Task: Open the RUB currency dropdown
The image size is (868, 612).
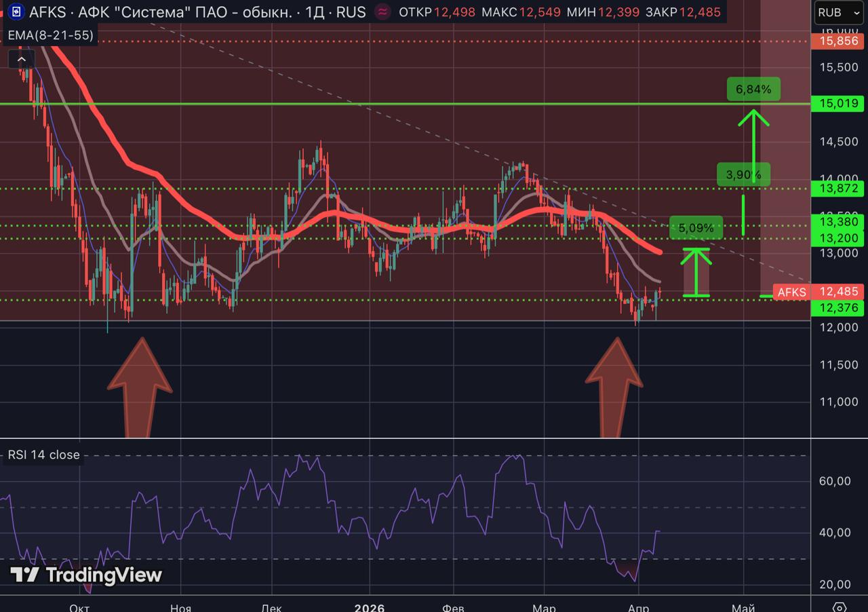Action: 833,12
